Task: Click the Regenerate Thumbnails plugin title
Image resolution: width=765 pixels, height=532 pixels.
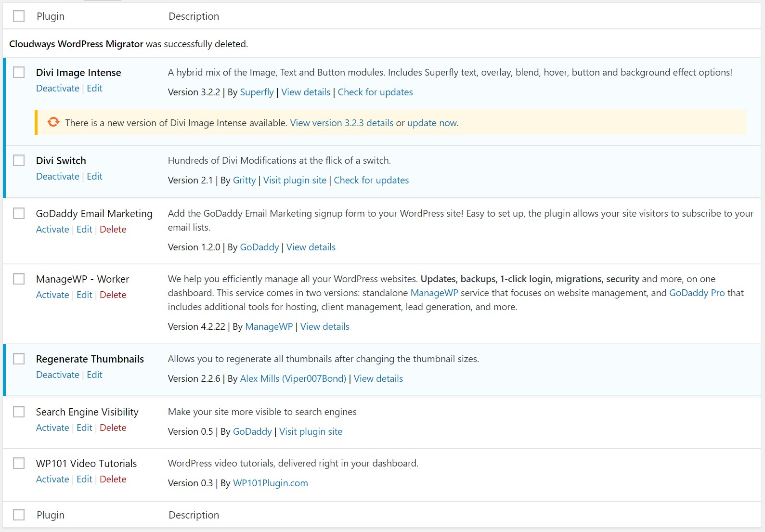Action: click(90, 359)
